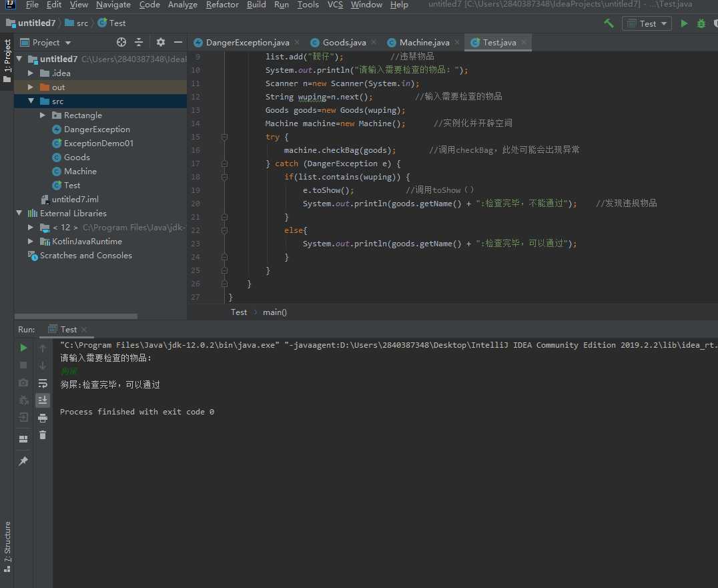The width and height of the screenshot is (718, 588).
Task: Open the Refactor menu
Action: [222, 5]
